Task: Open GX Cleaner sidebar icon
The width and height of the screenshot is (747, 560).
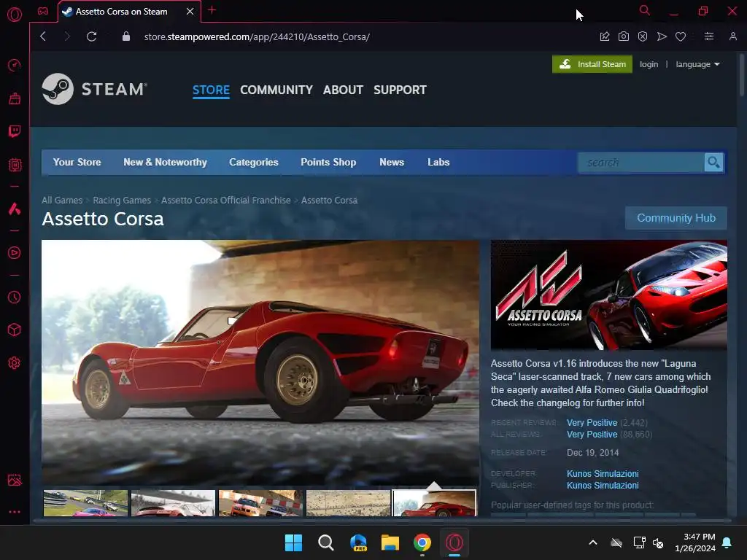Action: click(x=15, y=98)
